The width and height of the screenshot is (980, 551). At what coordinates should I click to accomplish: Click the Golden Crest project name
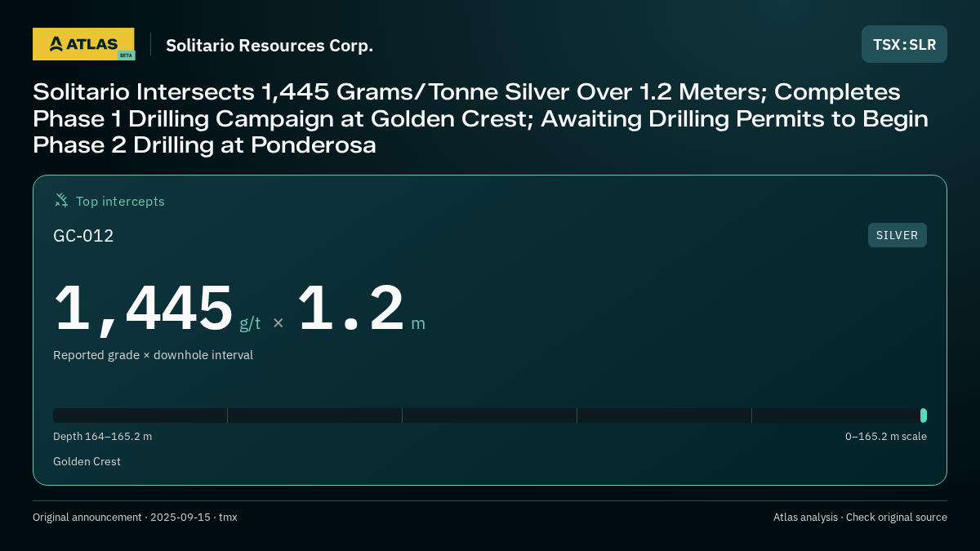87,462
